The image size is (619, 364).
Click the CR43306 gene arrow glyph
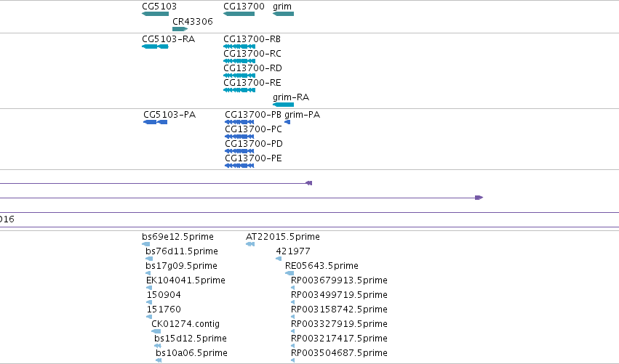click(180, 29)
